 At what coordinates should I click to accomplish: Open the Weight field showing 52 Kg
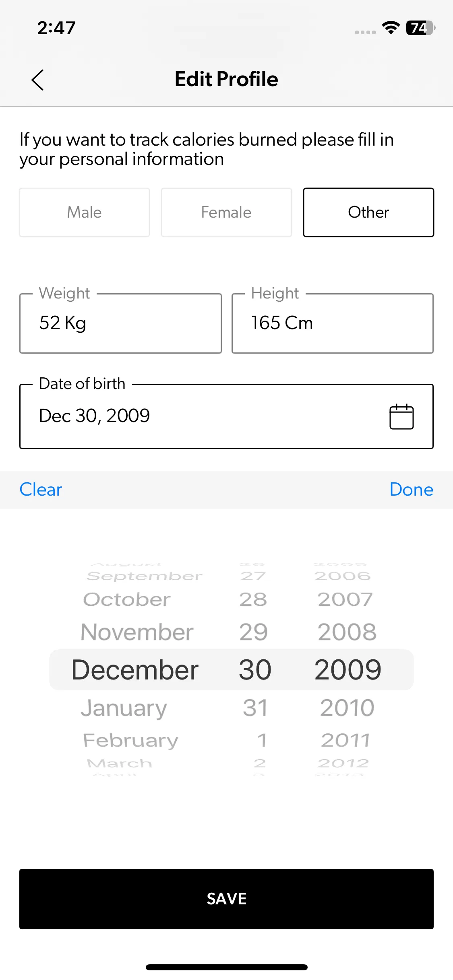point(120,323)
